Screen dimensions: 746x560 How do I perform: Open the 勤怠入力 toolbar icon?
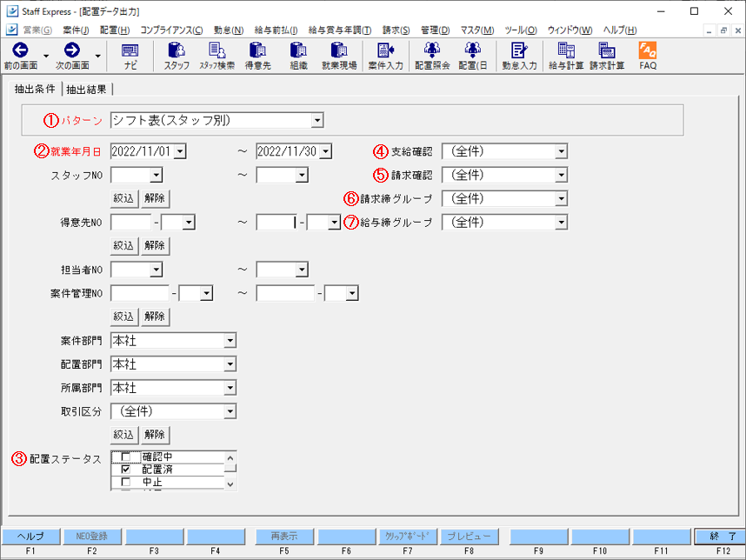(x=519, y=50)
